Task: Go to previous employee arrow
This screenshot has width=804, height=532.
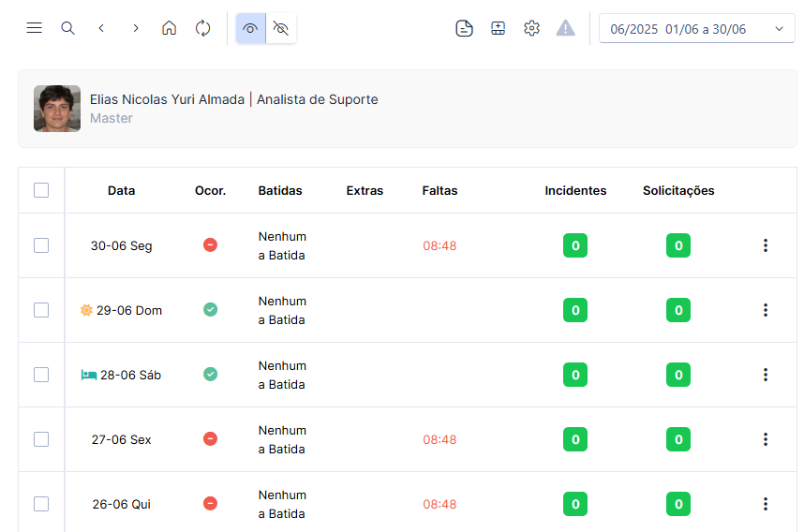Action: pyautogui.click(x=101, y=28)
